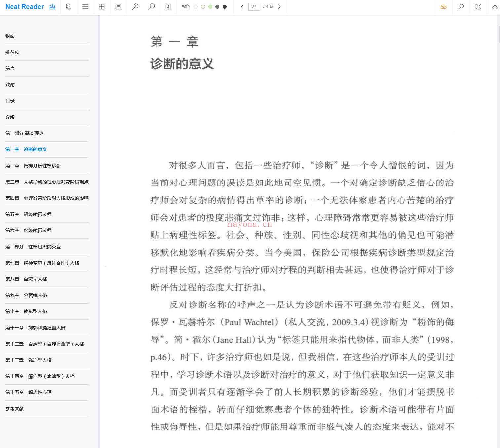Image resolution: width=500 pixels, height=448 pixels.
Task: Click the 诊断的意义 chapter heading on page
Action: click(182, 63)
